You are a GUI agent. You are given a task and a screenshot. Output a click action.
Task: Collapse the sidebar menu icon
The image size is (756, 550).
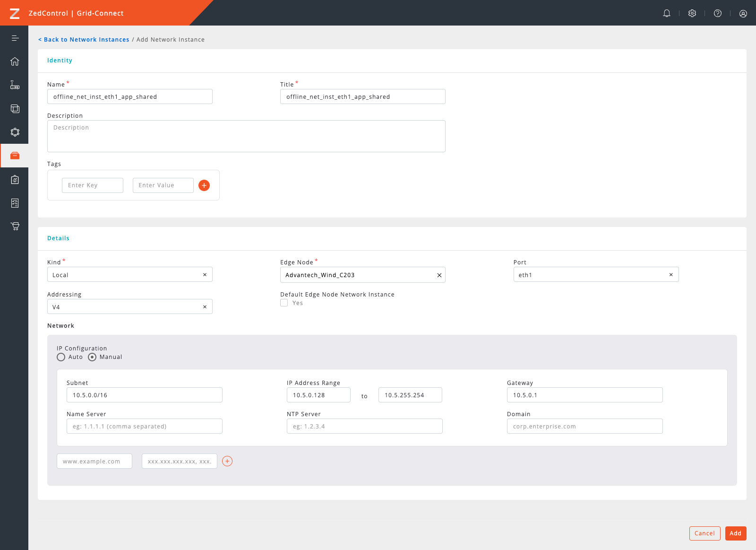pyautogui.click(x=15, y=38)
